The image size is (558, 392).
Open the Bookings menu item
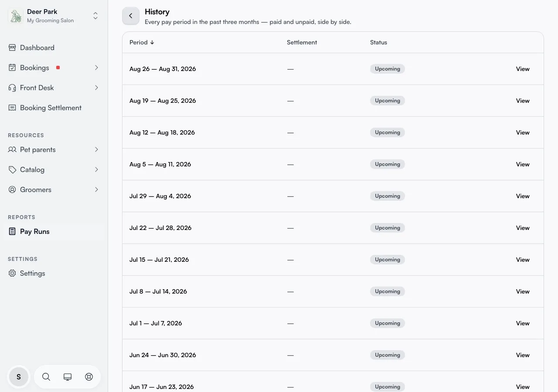pos(54,68)
